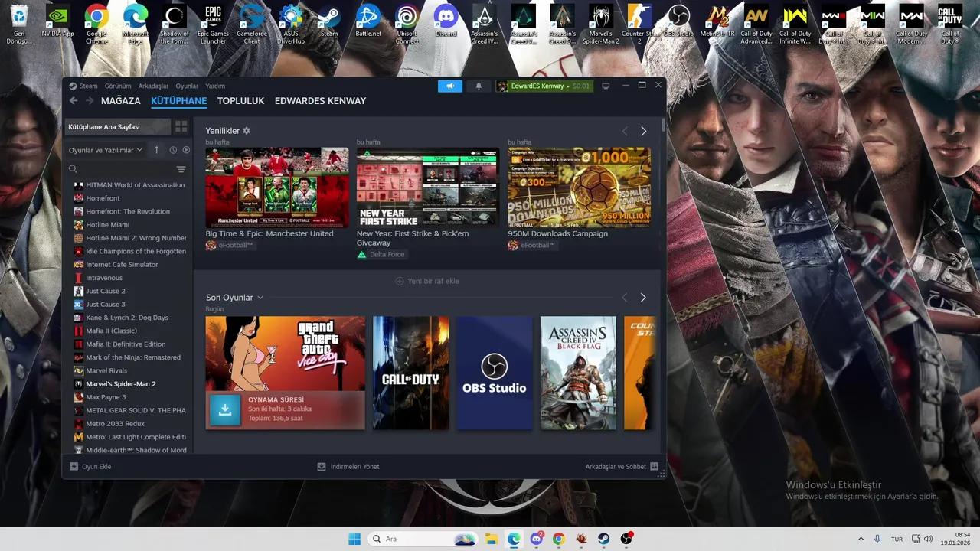The image size is (980, 551).
Task: Click Steam icon in the Windows taskbar
Action: [604, 539]
